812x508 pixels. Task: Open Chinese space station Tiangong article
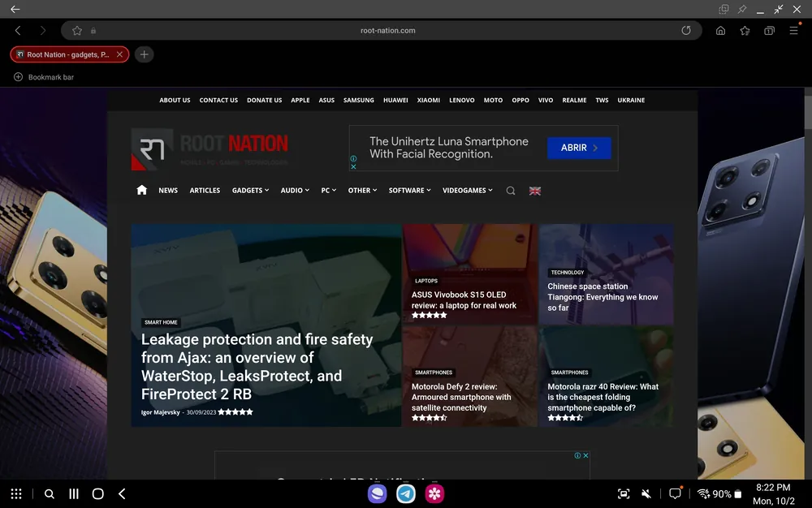click(603, 297)
